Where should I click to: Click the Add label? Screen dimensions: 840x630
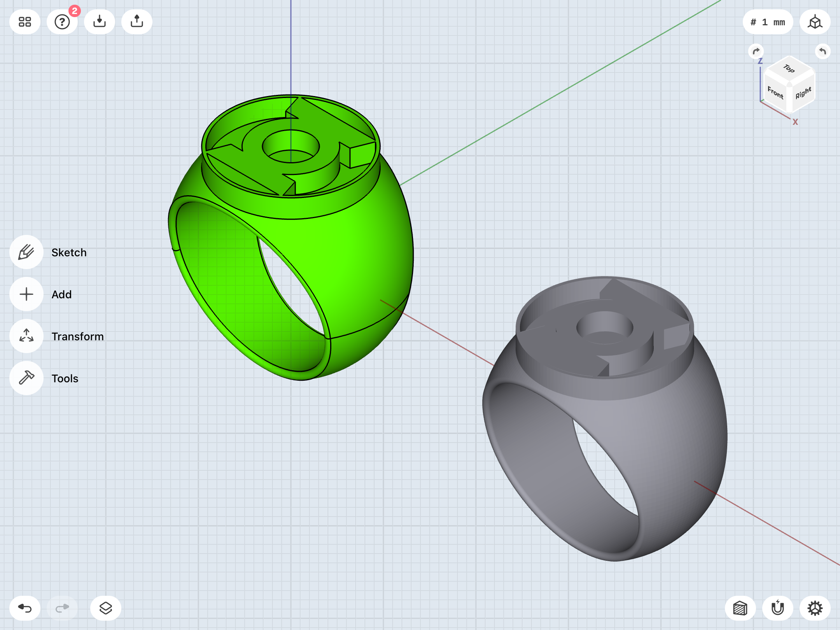point(62,294)
